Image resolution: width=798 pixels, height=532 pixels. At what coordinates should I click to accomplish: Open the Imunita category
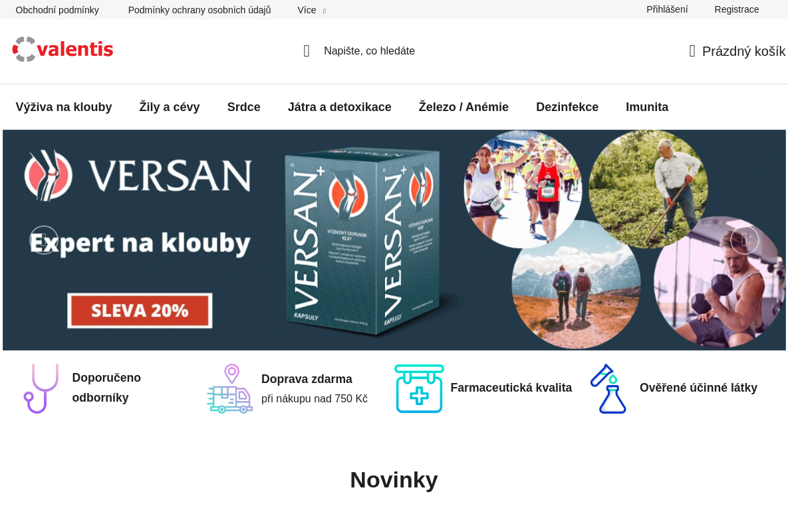coord(646,107)
